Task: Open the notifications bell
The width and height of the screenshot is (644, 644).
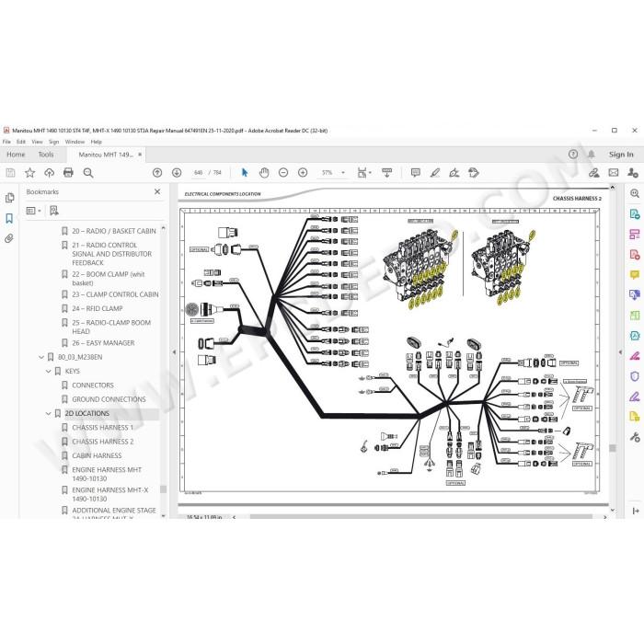Action: (591, 154)
